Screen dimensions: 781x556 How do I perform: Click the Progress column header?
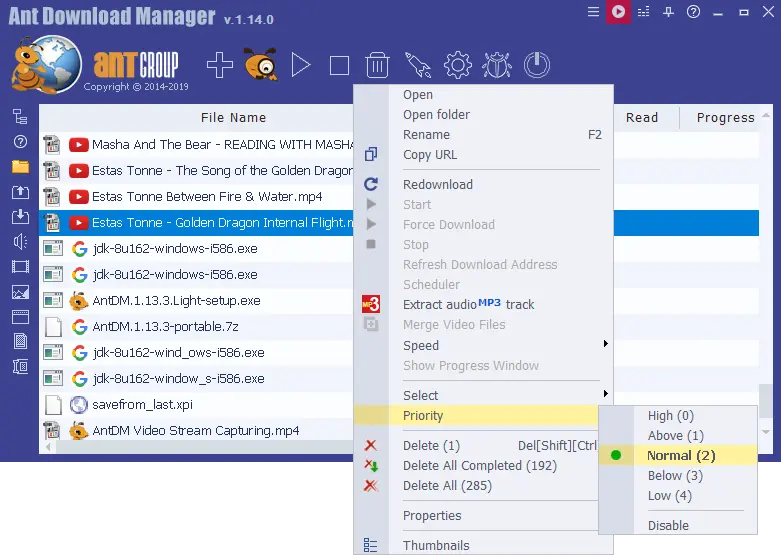tap(725, 118)
